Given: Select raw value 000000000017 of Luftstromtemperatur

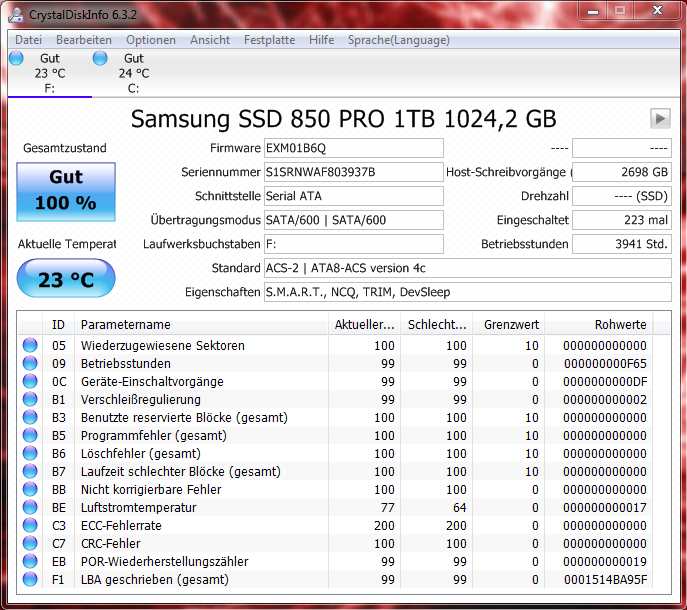Looking at the screenshot, I should coord(605,507).
